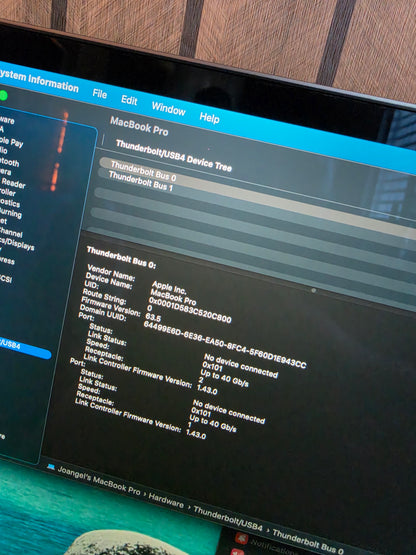This screenshot has width=416, height=555.
Task: Select the Disc Burning sidebar item
Action: click(11, 212)
